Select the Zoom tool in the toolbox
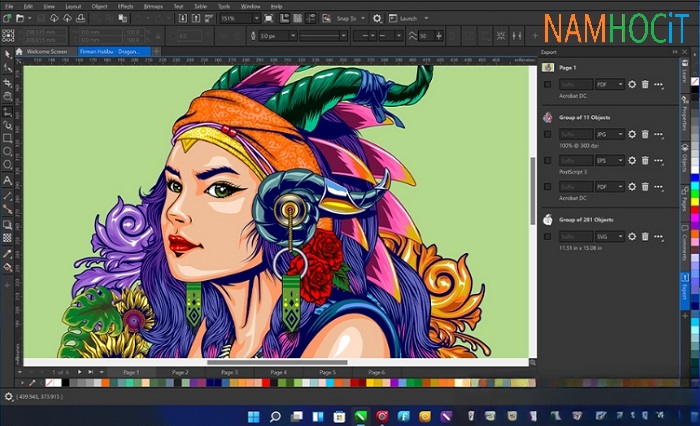This screenshot has height=426, width=700. pyautogui.click(x=8, y=96)
